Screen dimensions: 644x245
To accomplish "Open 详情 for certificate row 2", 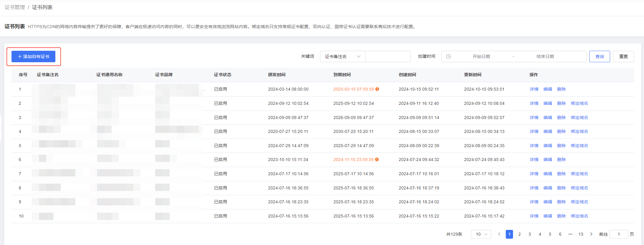I will tap(534, 103).
